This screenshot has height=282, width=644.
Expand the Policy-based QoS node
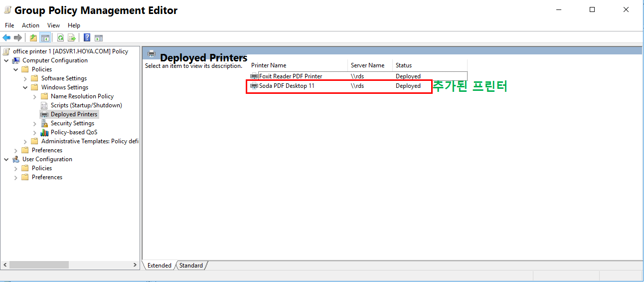(x=35, y=132)
